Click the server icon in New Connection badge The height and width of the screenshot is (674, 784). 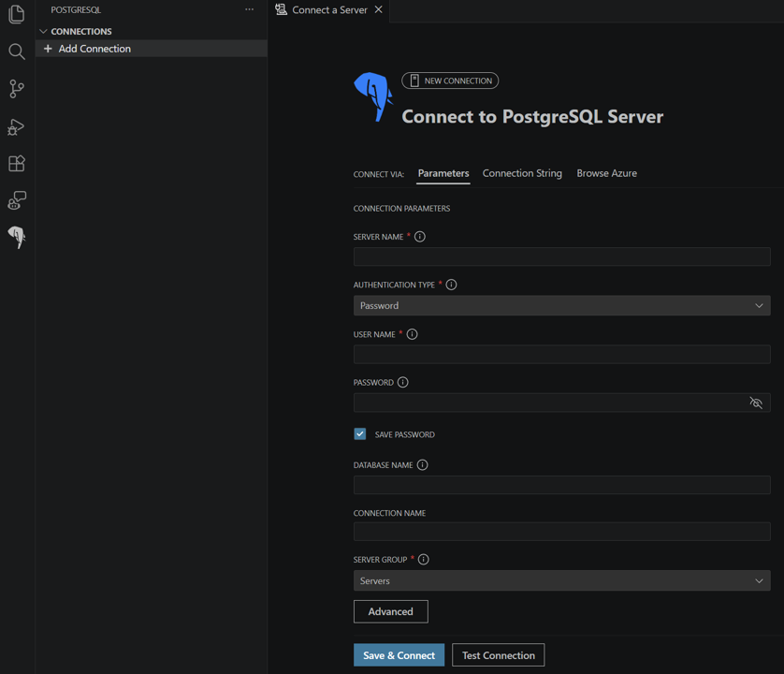tap(414, 81)
